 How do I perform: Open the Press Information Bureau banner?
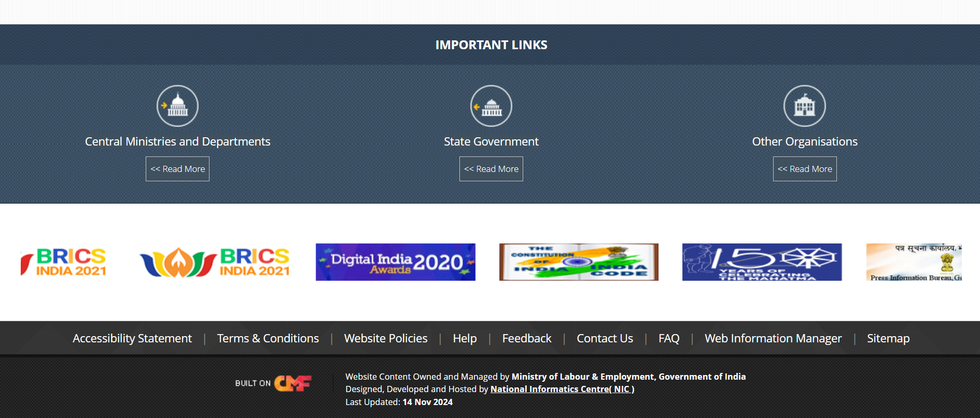pos(914,262)
